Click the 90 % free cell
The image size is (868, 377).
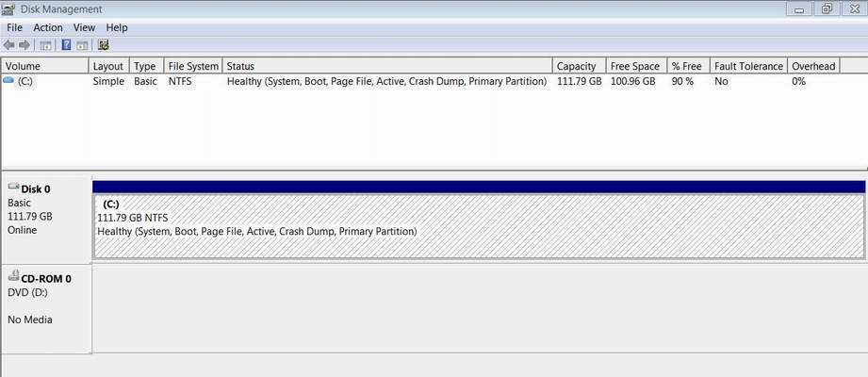pos(682,81)
